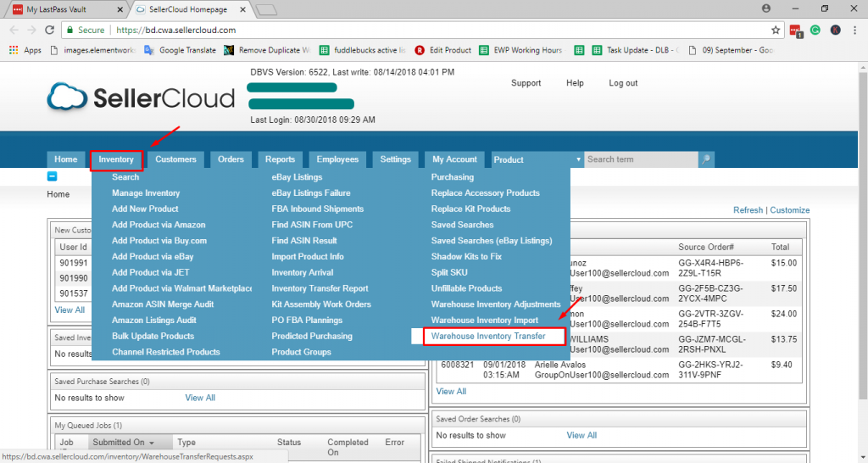Viewport: 868px width, 463px height.
Task: Open a new browser tab
Action: click(267, 10)
